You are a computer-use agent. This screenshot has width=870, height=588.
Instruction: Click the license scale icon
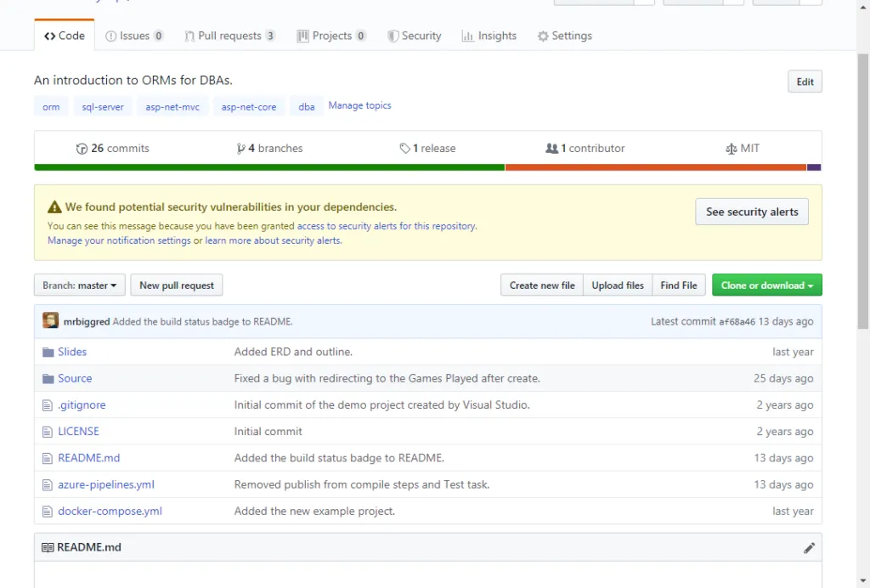coord(732,149)
